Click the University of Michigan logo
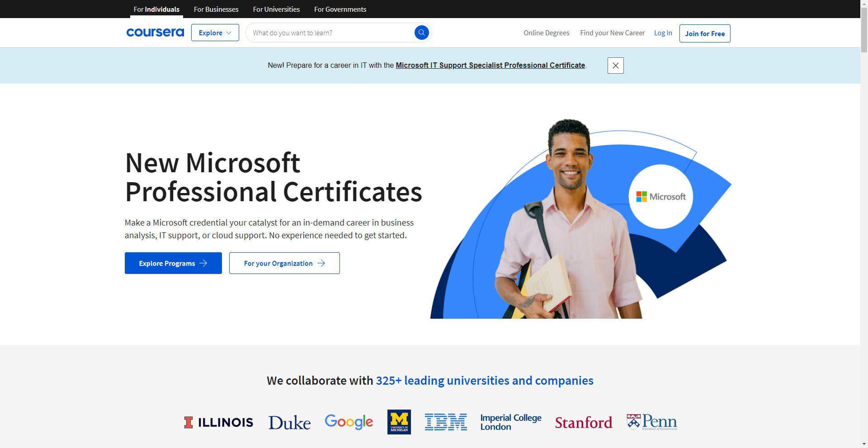The image size is (868, 448). pos(399,422)
